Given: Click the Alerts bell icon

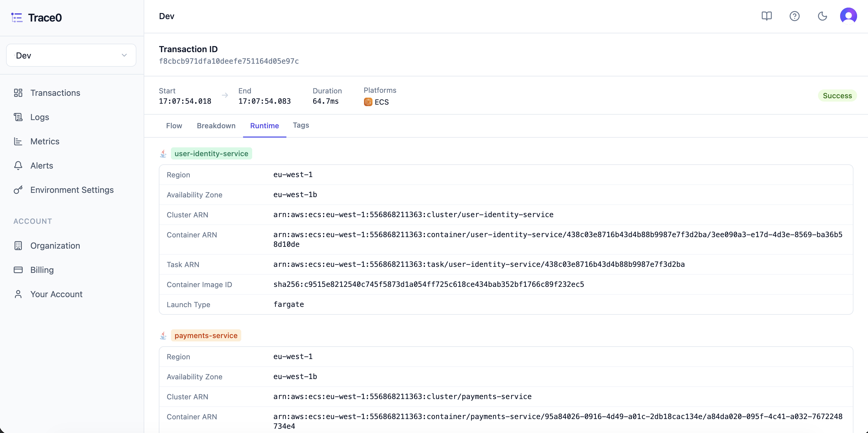Looking at the screenshot, I should (18, 166).
